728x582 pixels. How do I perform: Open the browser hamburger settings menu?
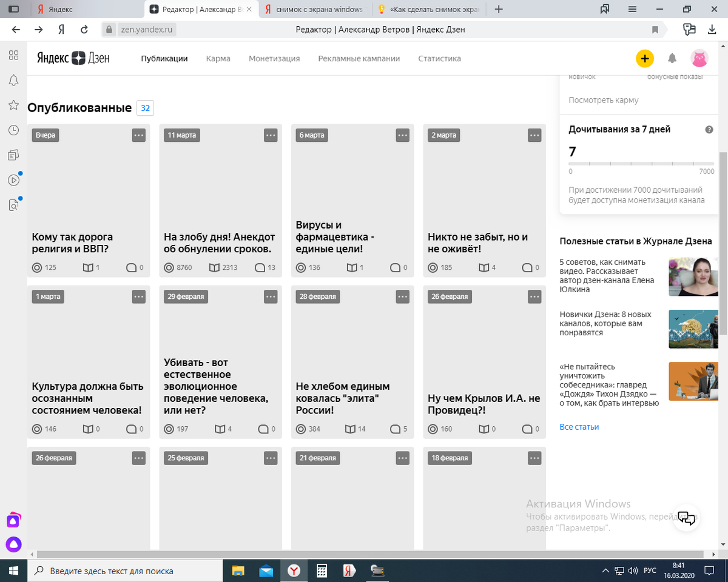[x=632, y=9]
